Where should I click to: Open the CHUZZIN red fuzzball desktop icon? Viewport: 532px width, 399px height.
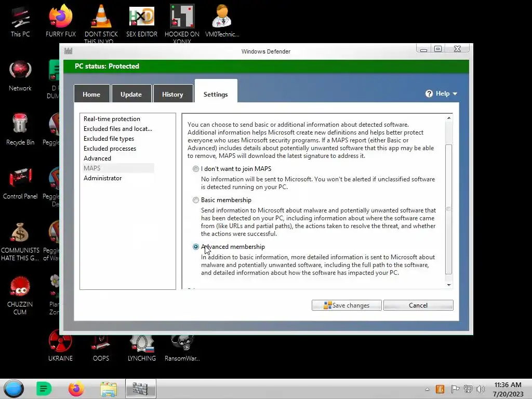pyautogui.click(x=20, y=295)
